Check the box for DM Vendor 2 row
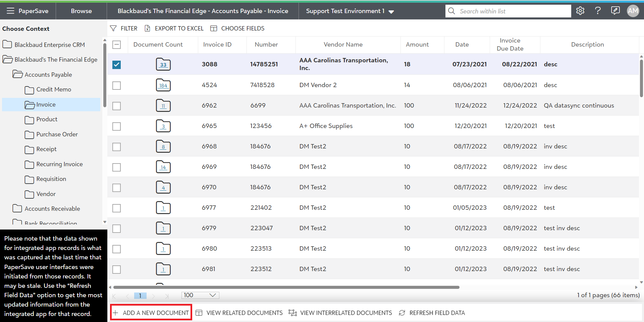 coord(116,85)
